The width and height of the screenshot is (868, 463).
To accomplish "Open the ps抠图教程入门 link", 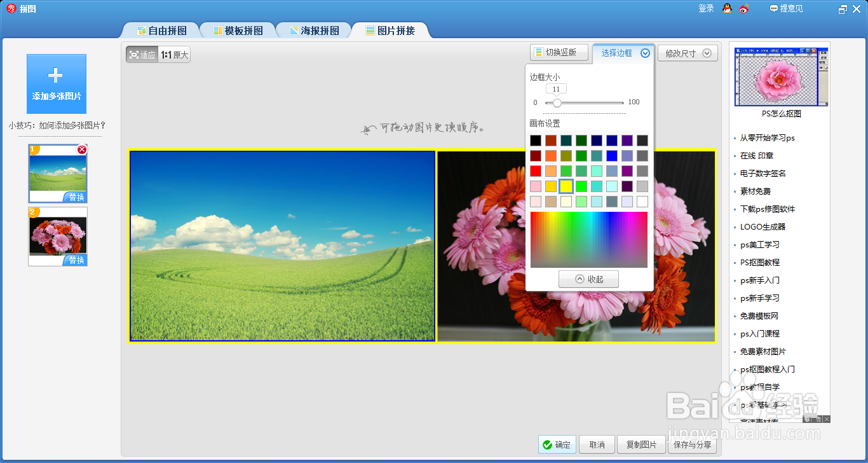I will point(768,370).
